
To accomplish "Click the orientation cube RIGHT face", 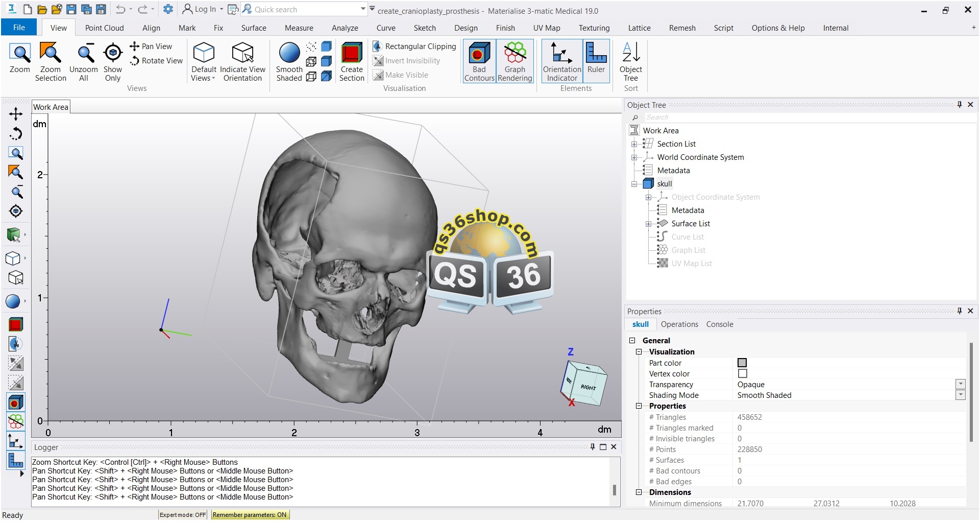I will (x=589, y=387).
